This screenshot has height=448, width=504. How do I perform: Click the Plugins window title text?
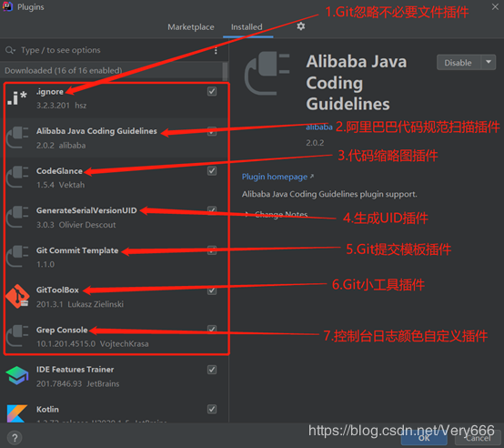point(31,6)
